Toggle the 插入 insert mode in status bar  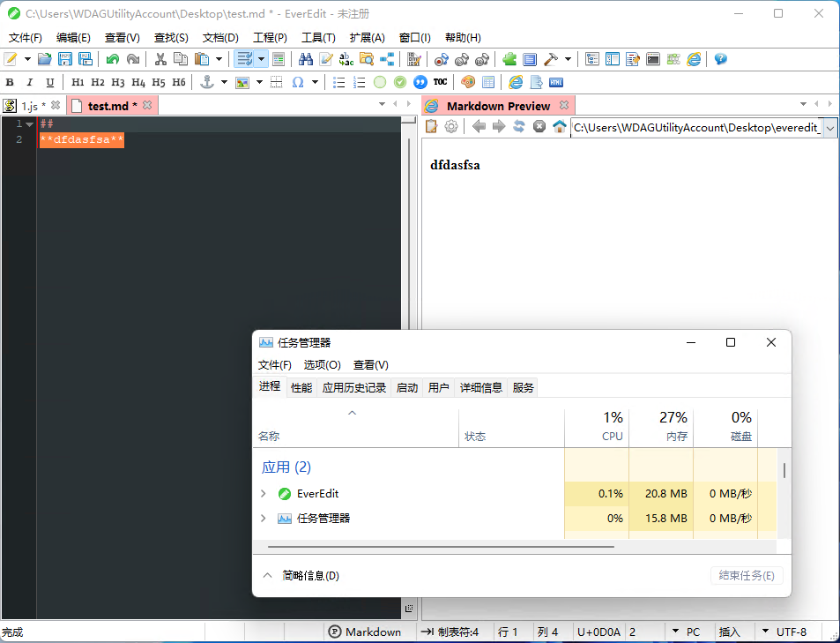pyautogui.click(x=729, y=632)
